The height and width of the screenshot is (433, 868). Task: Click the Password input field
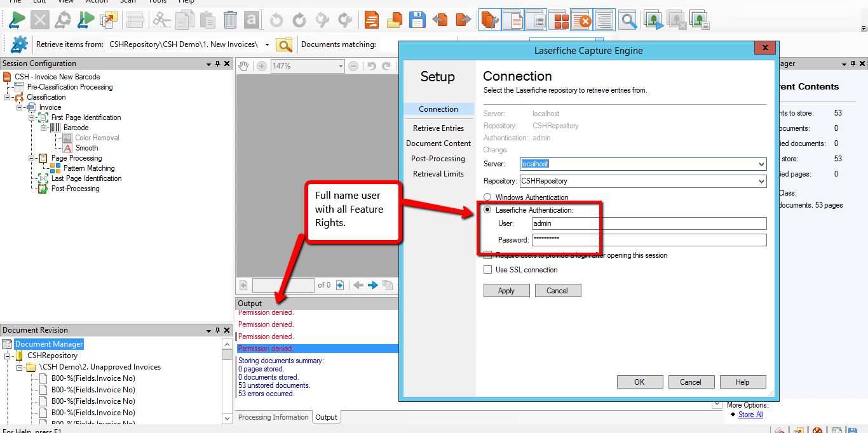(649, 240)
